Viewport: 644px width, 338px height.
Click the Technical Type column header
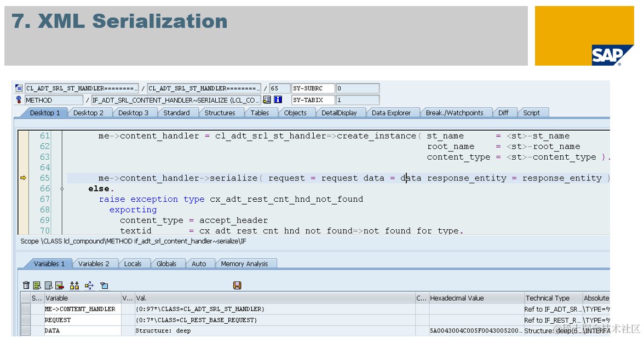pyautogui.click(x=553, y=298)
